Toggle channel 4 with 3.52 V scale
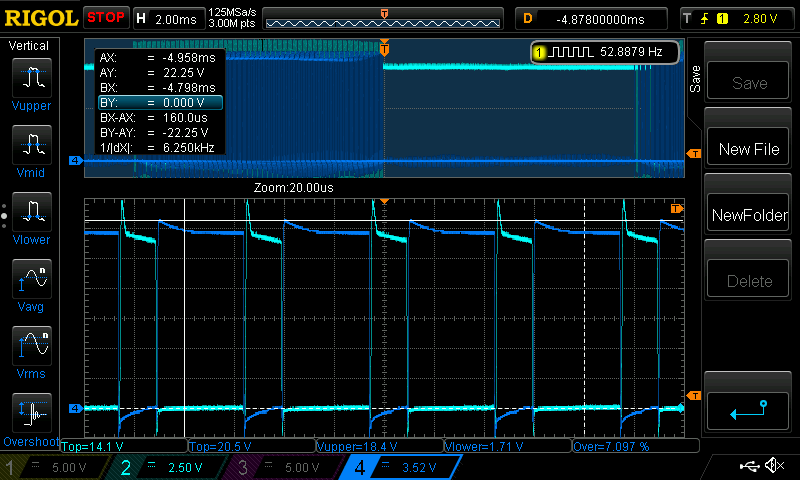800x480 pixels. pyautogui.click(x=400, y=467)
